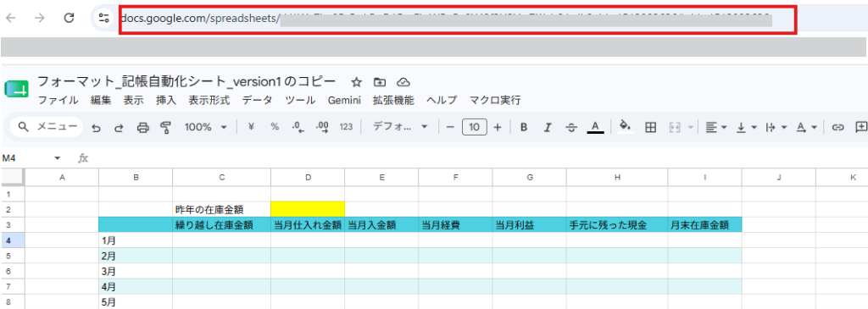
Task: Move document using folder icon
Action: click(x=380, y=82)
